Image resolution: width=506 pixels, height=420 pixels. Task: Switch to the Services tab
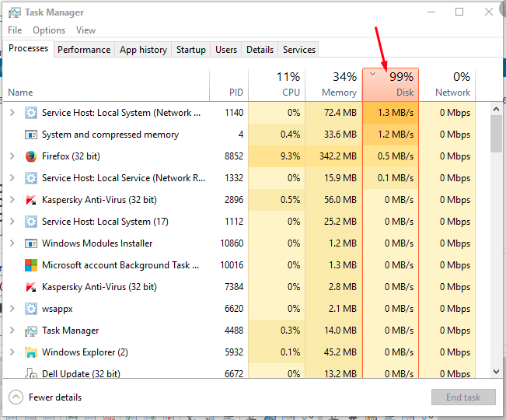[299, 50]
